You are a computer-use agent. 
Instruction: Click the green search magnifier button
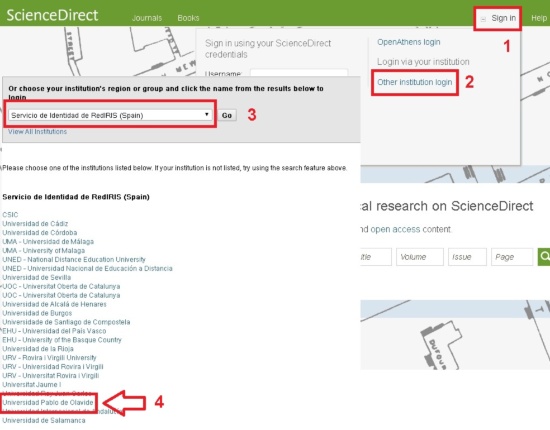pos(544,257)
